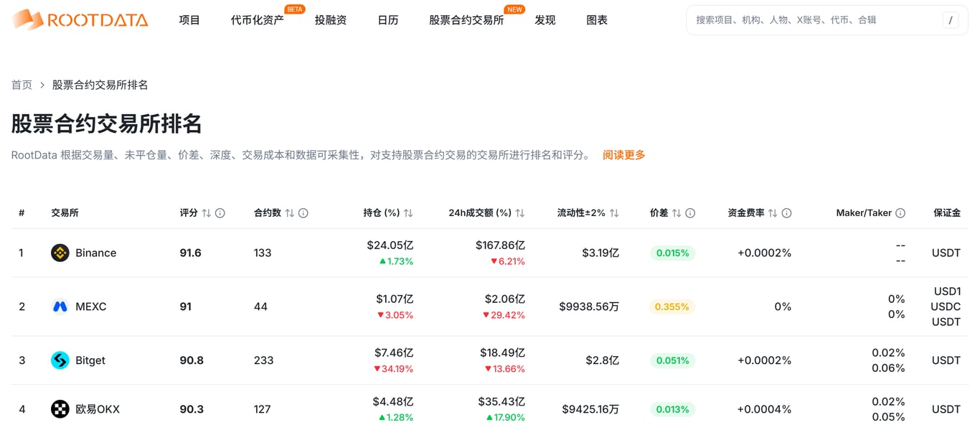Click the Binance exchange logo icon
Screen dimensions: 980x430
(x=60, y=253)
